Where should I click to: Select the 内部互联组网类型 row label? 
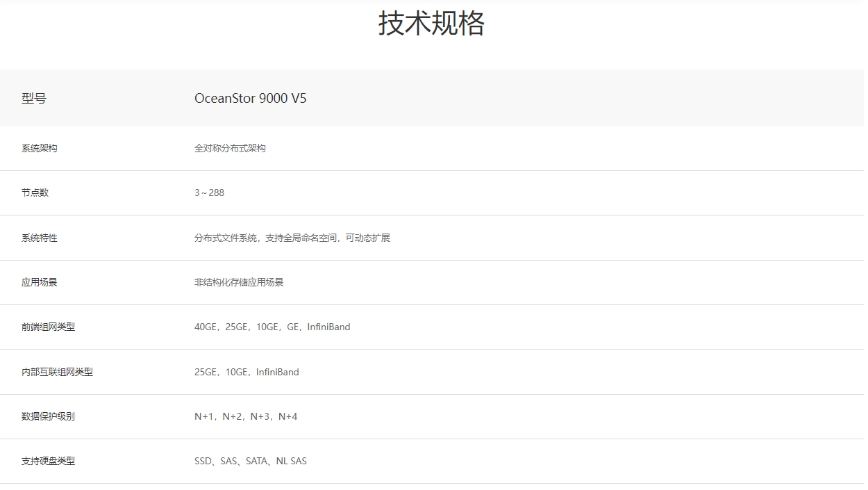(57, 372)
